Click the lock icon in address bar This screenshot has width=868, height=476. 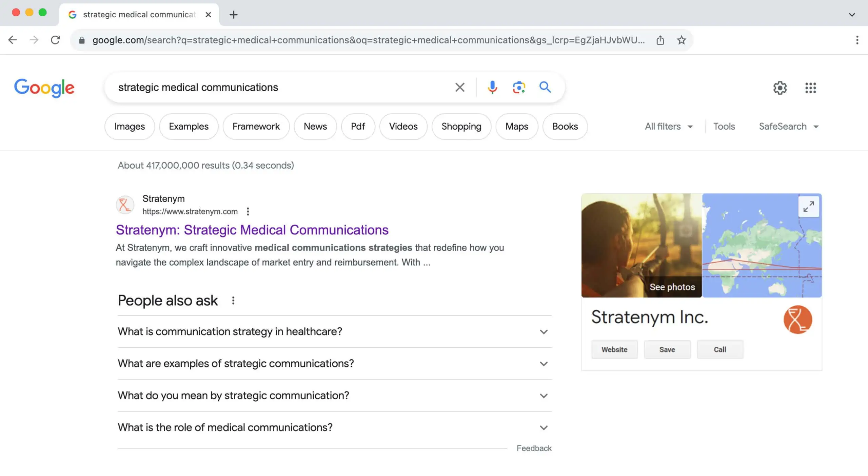(x=81, y=40)
